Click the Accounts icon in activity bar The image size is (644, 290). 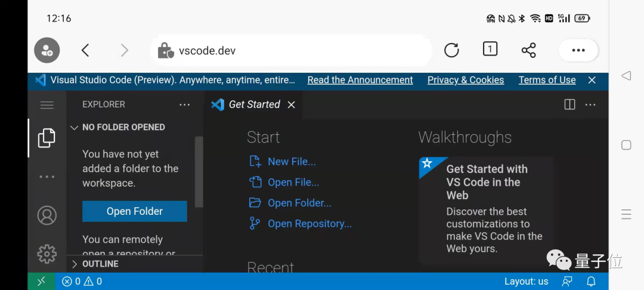point(47,215)
